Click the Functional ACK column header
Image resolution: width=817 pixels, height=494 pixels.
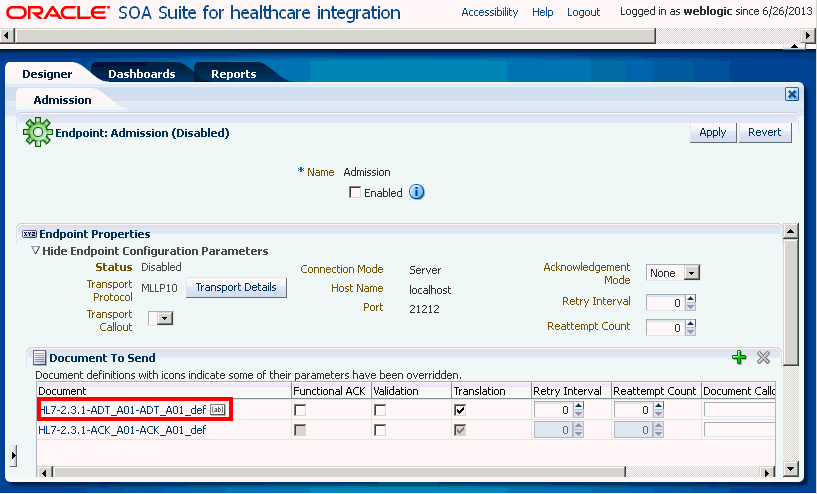tap(331, 391)
